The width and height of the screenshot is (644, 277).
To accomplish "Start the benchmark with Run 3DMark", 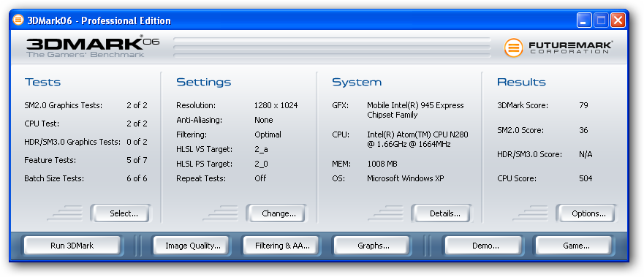I will coord(72,246).
